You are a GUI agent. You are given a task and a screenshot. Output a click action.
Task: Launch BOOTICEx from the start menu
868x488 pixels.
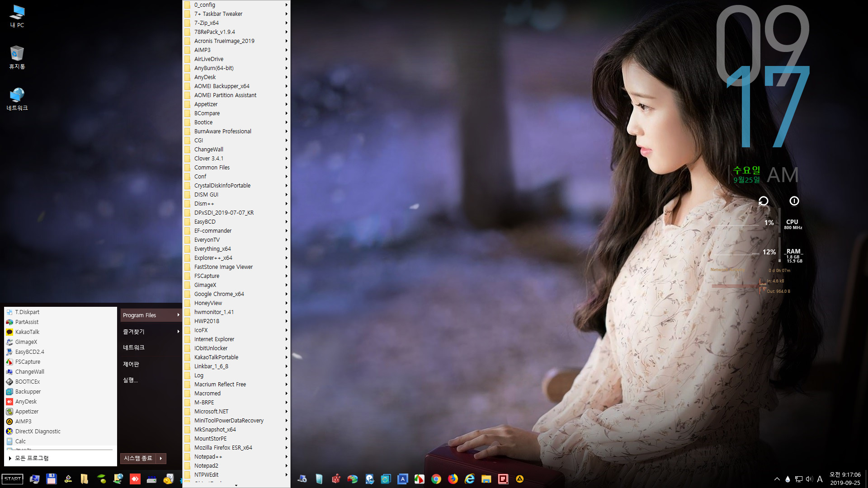pyautogui.click(x=60, y=382)
